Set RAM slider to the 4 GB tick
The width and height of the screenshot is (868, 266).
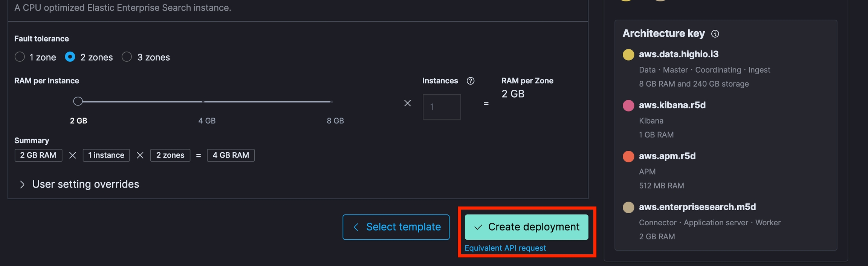click(x=203, y=102)
